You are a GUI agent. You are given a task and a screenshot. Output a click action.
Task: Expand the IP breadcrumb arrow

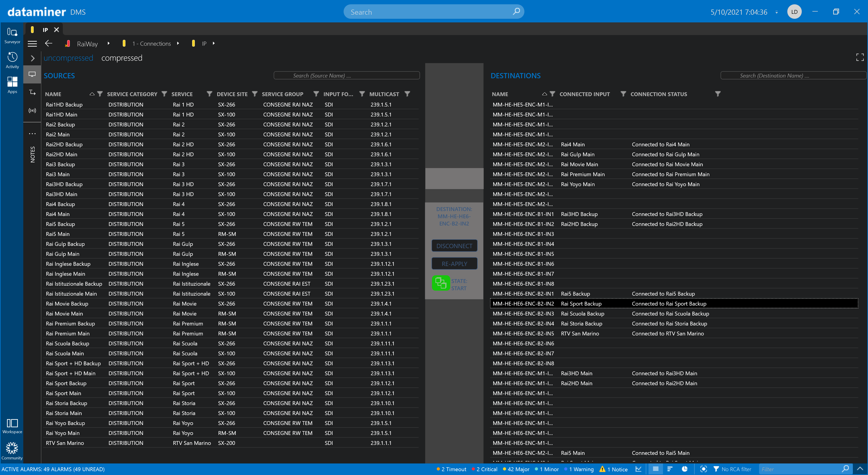pyautogui.click(x=214, y=43)
